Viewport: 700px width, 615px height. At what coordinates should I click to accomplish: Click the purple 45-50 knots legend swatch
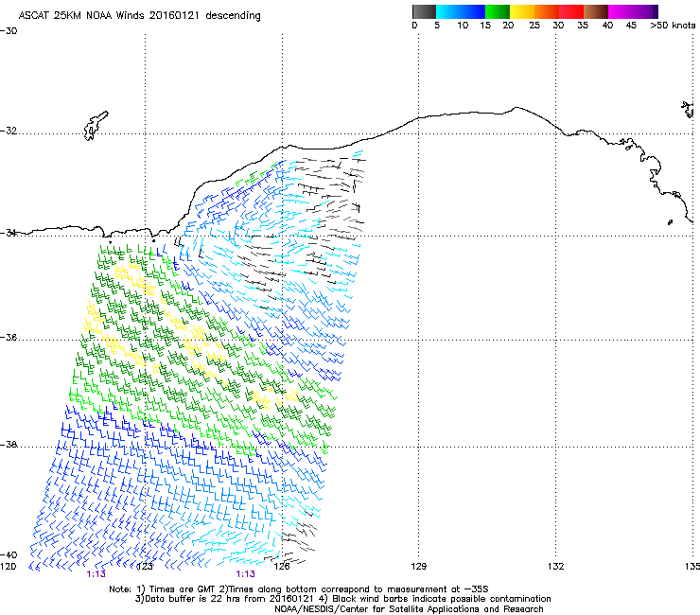(645, 11)
